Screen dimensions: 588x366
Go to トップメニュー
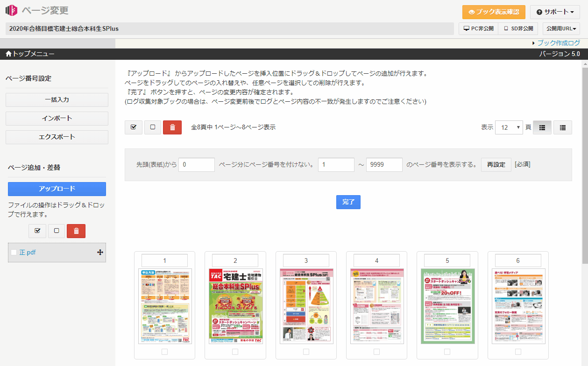coord(30,54)
